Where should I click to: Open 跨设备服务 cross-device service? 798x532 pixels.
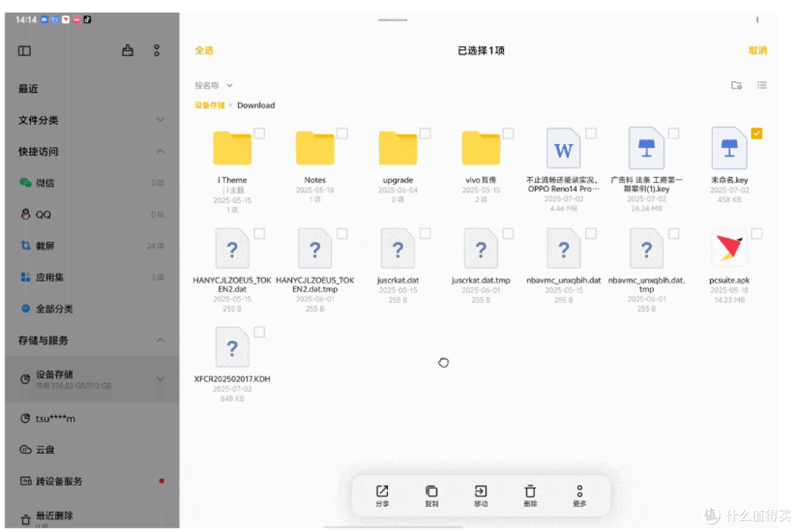click(x=92, y=481)
